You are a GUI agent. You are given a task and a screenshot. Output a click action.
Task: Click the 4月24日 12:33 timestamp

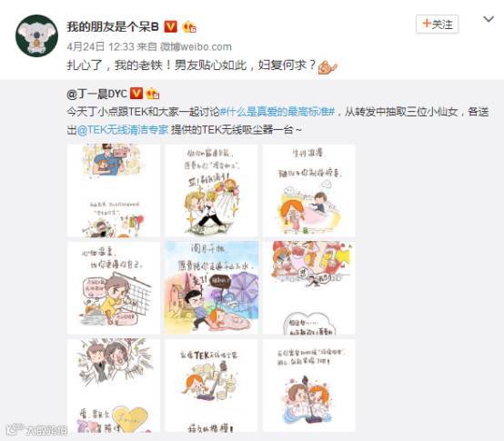(x=100, y=46)
